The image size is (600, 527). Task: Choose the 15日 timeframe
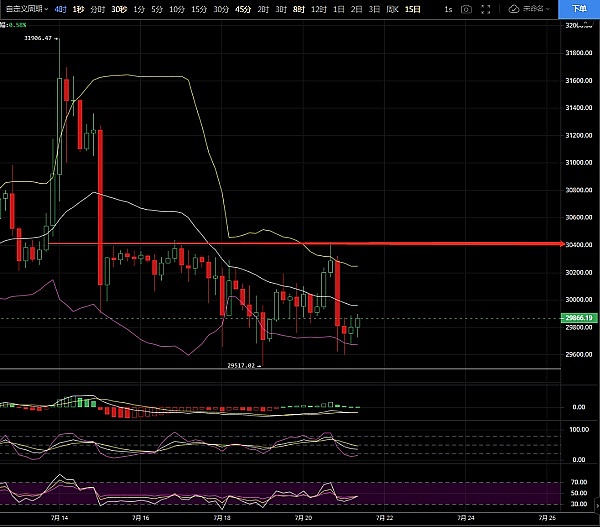(x=414, y=9)
